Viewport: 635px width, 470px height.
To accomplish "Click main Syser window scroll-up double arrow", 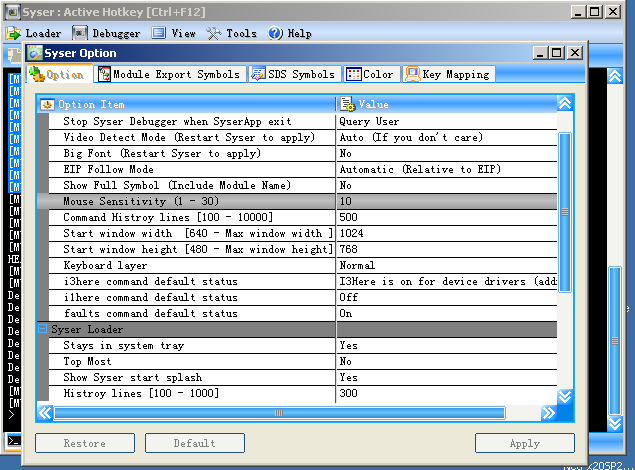I will tap(615, 76).
